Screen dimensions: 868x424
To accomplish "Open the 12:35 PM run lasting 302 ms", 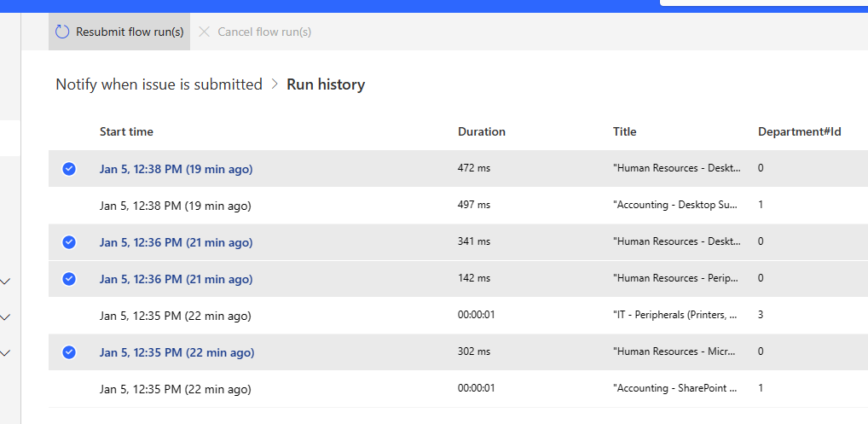I will point(177,352).
